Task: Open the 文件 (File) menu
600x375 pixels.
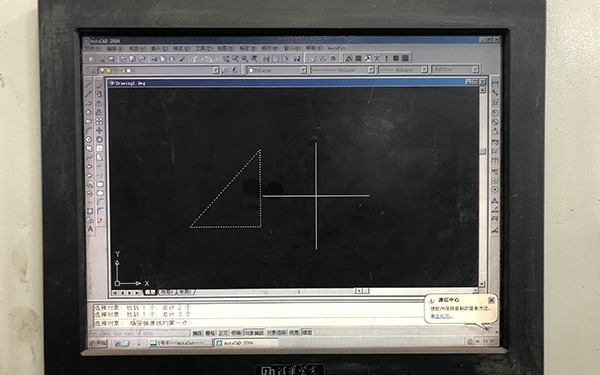Action: pos(93,49)
